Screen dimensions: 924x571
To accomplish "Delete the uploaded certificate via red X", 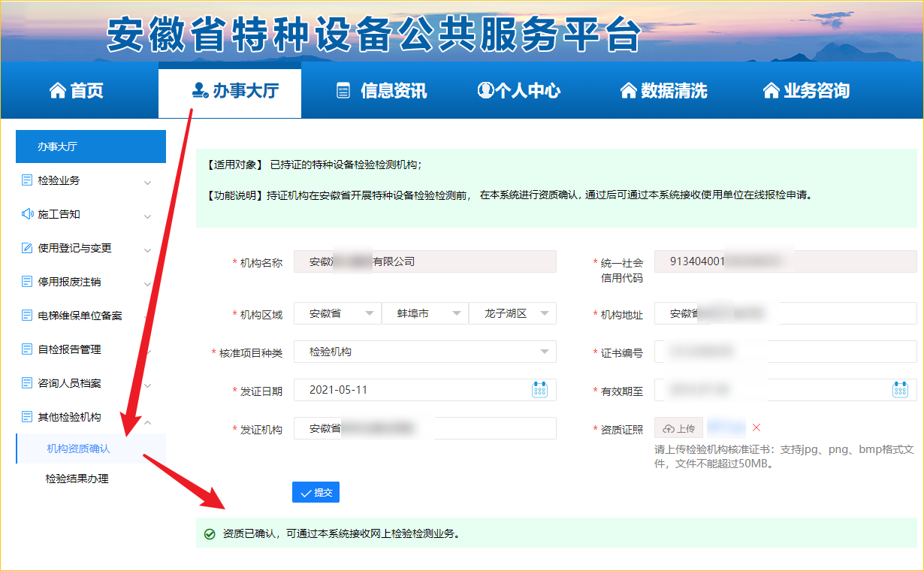I will 756,427.
